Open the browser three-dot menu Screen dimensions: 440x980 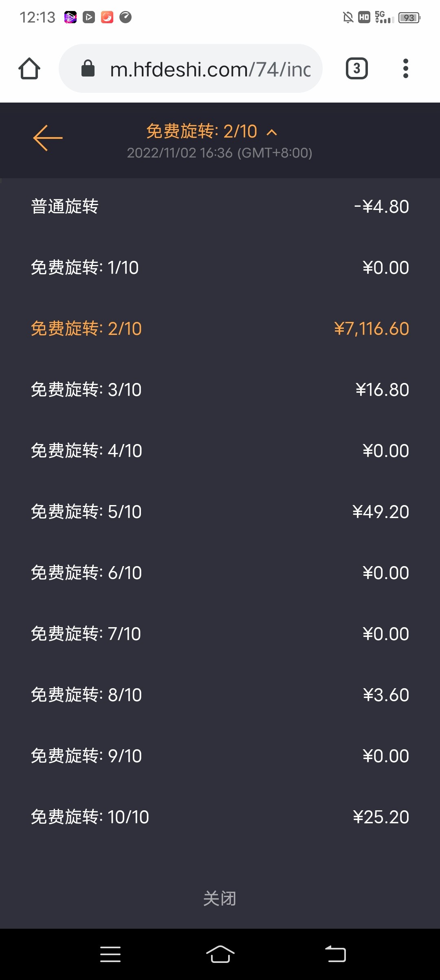click(x=405, y=68)
